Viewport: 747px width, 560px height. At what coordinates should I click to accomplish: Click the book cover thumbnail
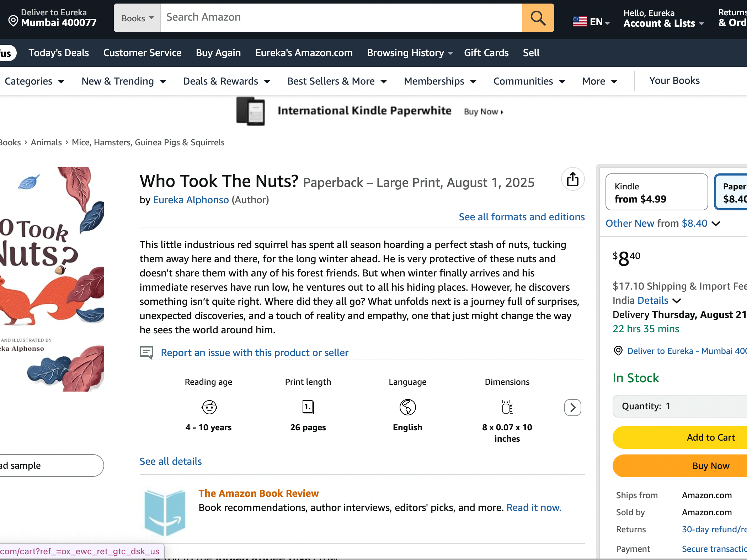click(x=52, y=279)
